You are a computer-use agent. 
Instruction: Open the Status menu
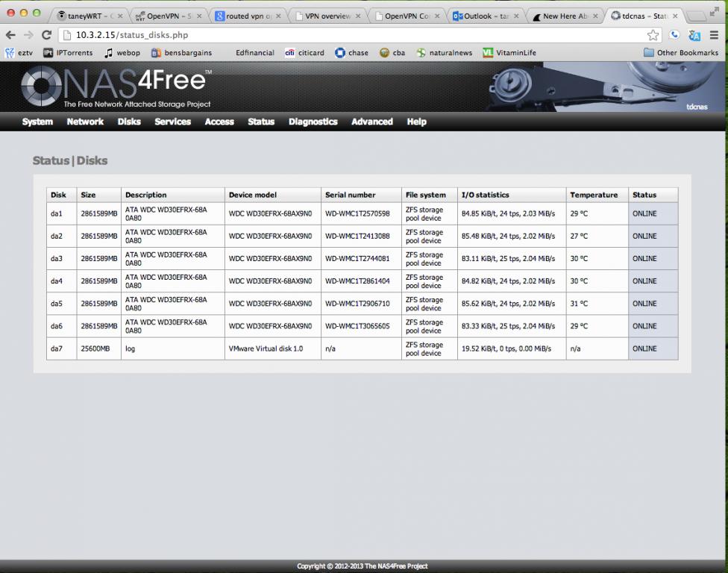click(x=261, y=122)
